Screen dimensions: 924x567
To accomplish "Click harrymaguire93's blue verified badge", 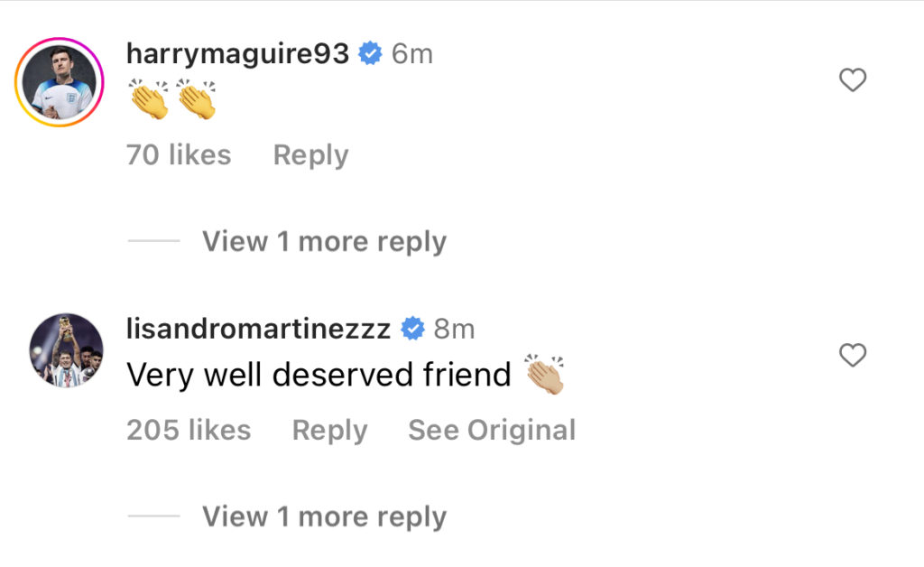I will 370,53.
